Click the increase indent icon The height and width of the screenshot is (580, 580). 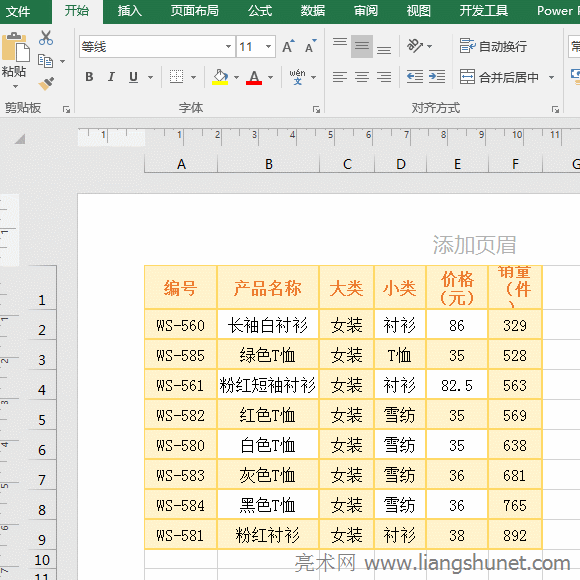[x=437, y=77]
